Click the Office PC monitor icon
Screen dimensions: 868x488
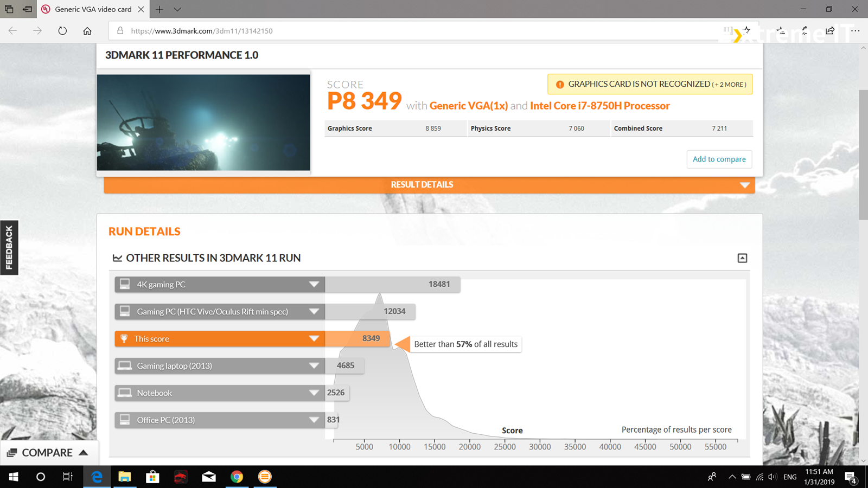[x=125, y=420]
